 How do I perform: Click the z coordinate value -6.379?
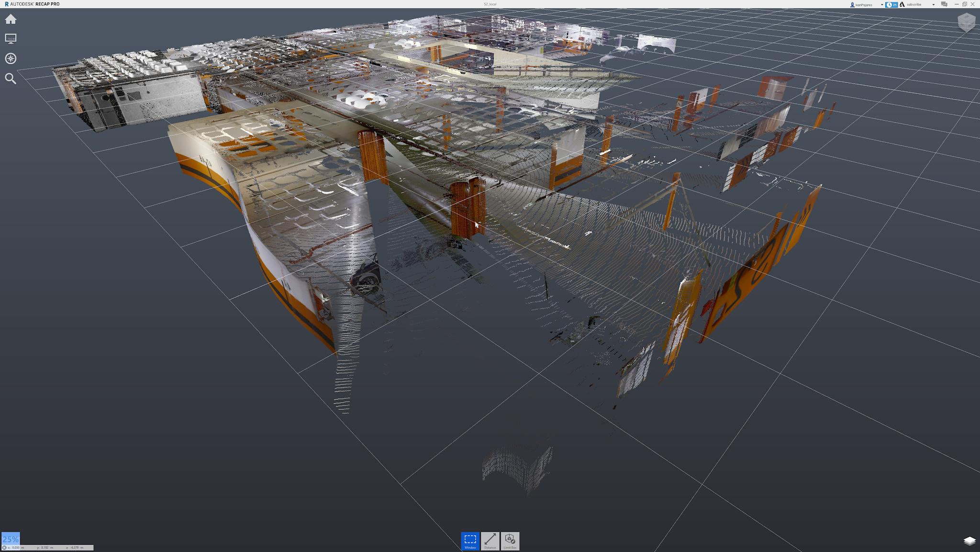75,548
